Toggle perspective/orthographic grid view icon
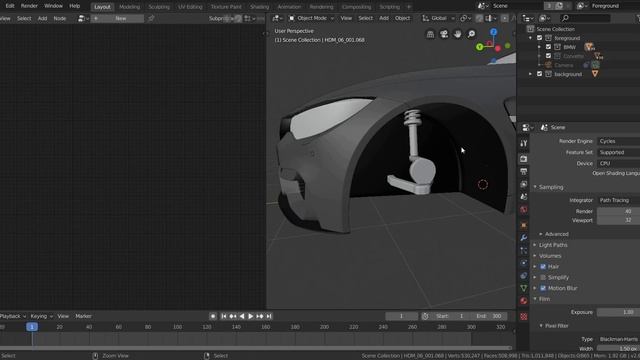The height and width of the screenshot is (360, 640). tap(430, 34)
